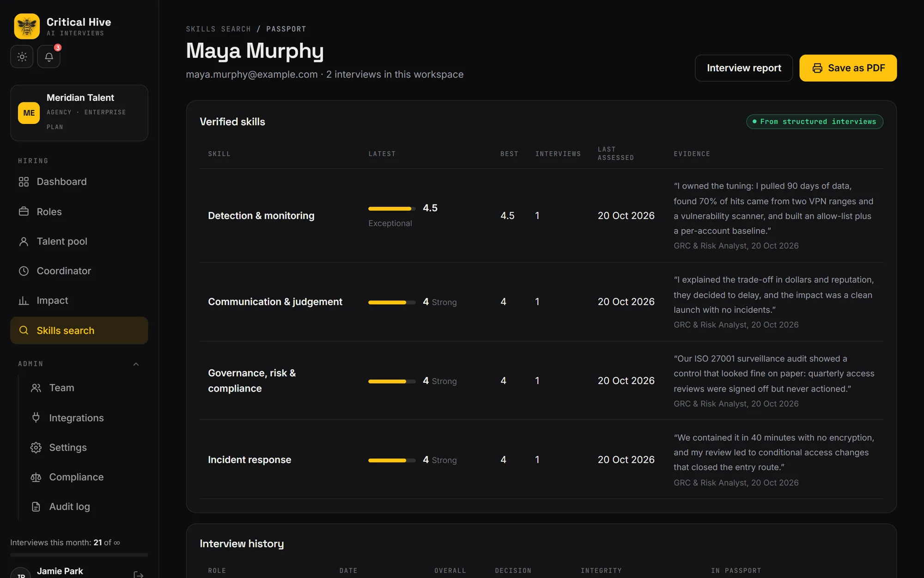Screen dimensions: 924x578
Task: Click the Skills search magnifier icon
Action: [x=24, y=330]
